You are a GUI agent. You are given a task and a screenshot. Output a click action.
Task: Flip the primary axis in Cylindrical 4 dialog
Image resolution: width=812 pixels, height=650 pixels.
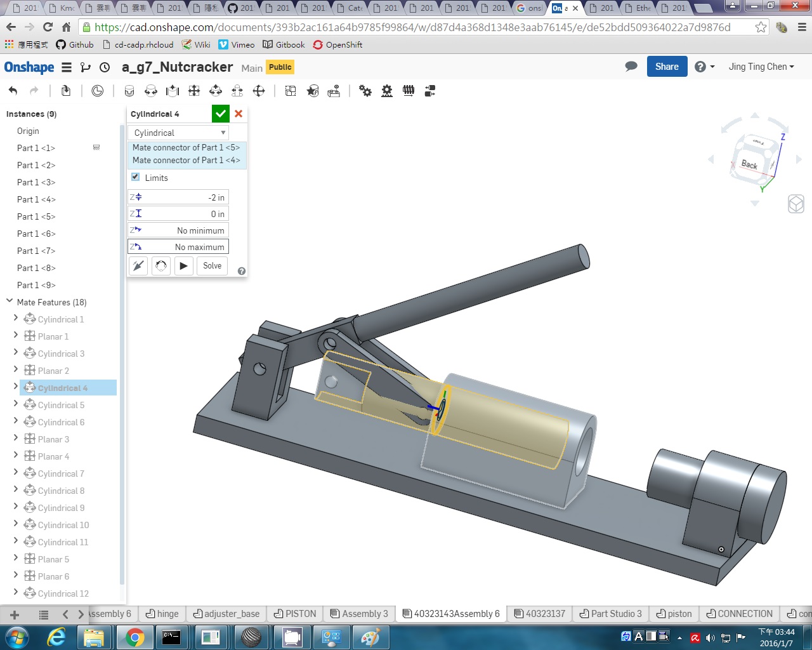click(x=138, y=265)
